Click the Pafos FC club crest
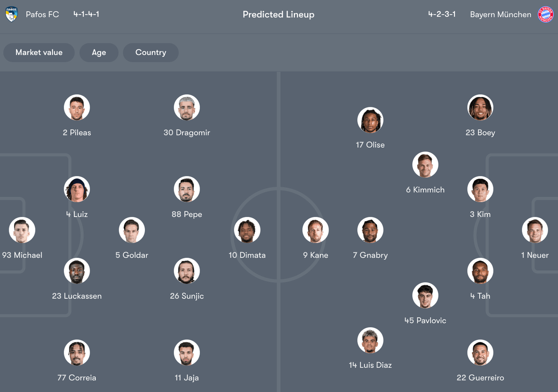This screenshot has width=558, height=392. tap(12, 14)
